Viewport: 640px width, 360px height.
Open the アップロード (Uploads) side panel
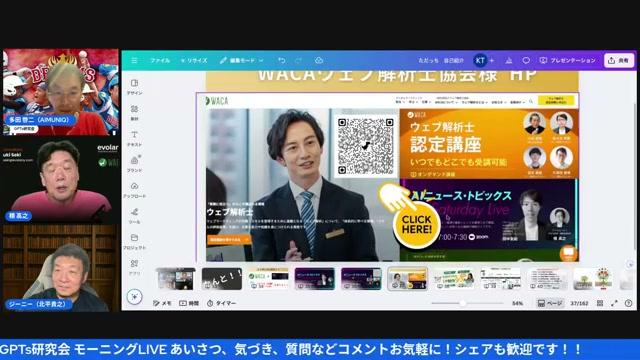[134, 190]
